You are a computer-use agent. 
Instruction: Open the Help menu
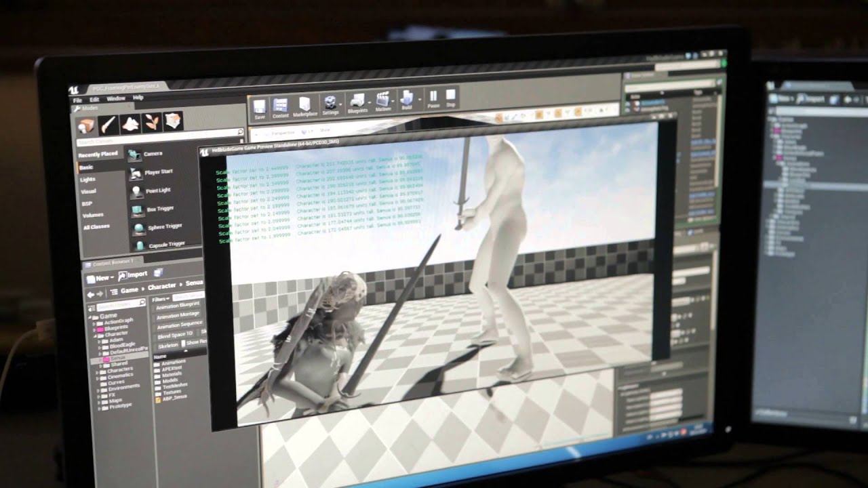click(138, 98)
